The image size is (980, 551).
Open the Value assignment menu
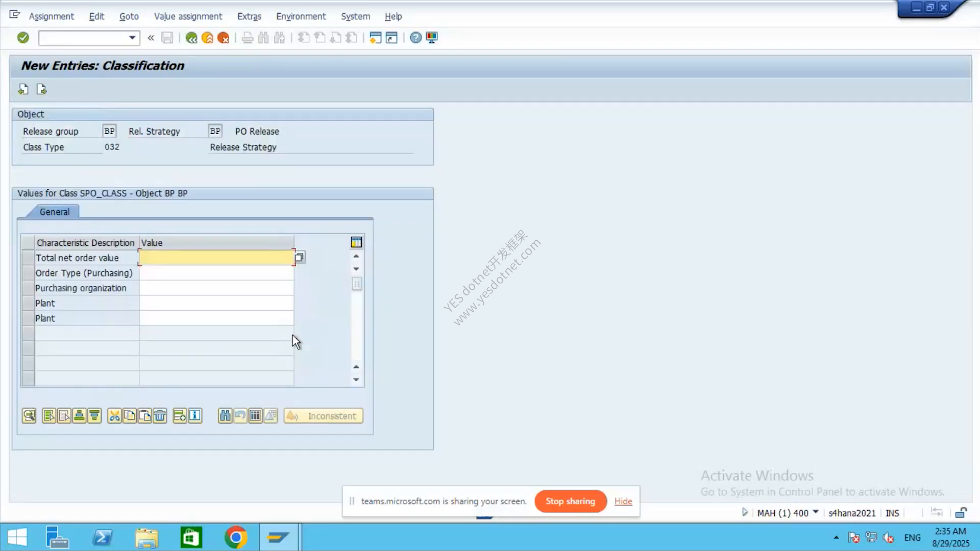pyautogui.click(x=188, y=16)
